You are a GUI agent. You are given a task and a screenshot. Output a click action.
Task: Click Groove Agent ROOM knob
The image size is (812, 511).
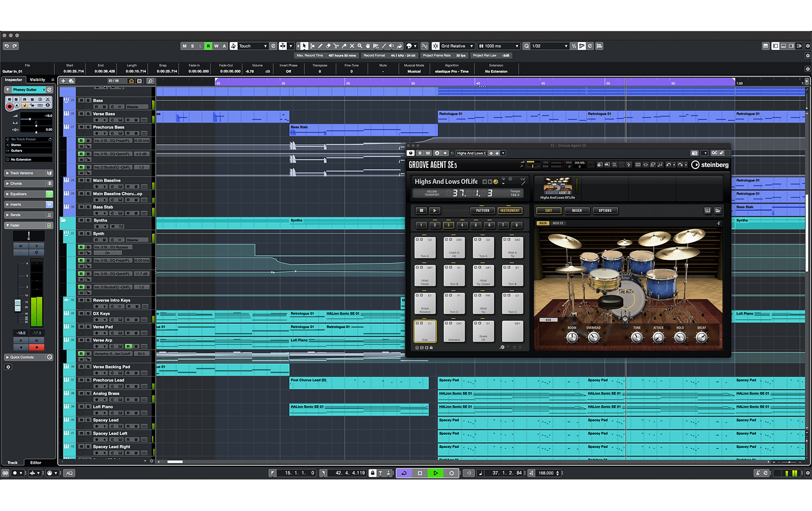pos(572,338)
